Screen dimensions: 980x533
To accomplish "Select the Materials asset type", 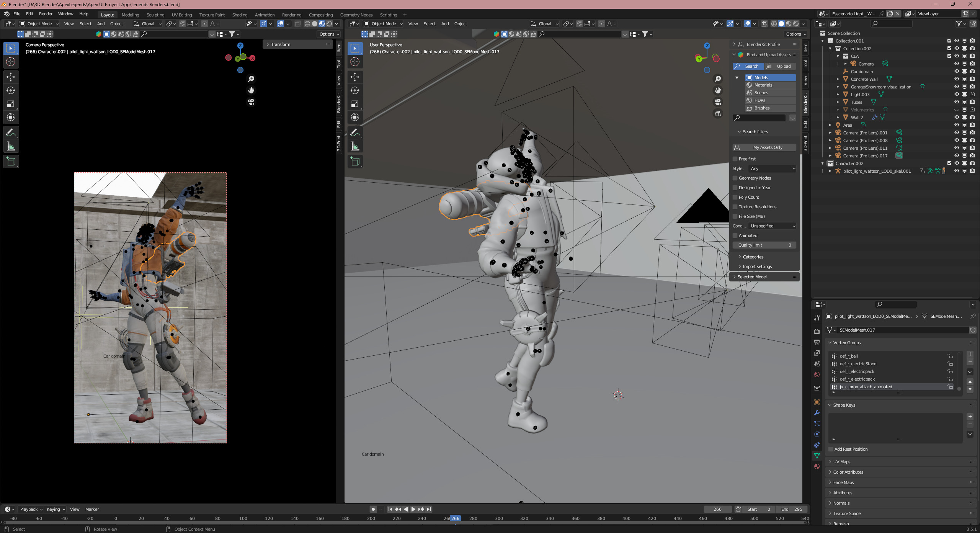I will [x=771, y=85].
